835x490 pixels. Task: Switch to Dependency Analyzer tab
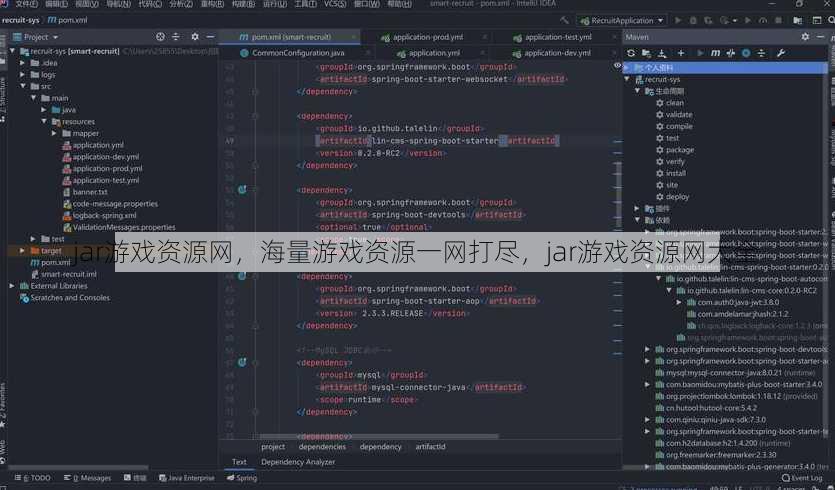(x=298, y=462)
